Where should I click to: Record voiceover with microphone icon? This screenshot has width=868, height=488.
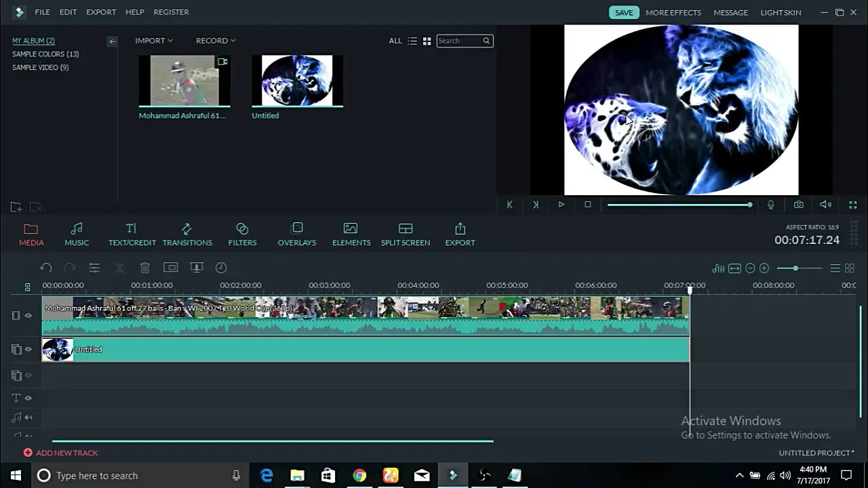(x=770, y=205)
